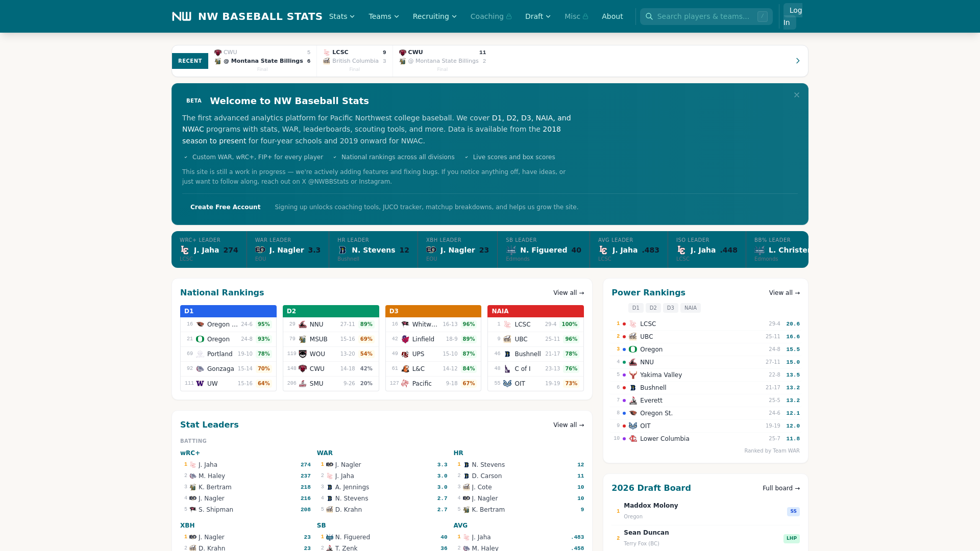View all Stat Leaders

568,425
